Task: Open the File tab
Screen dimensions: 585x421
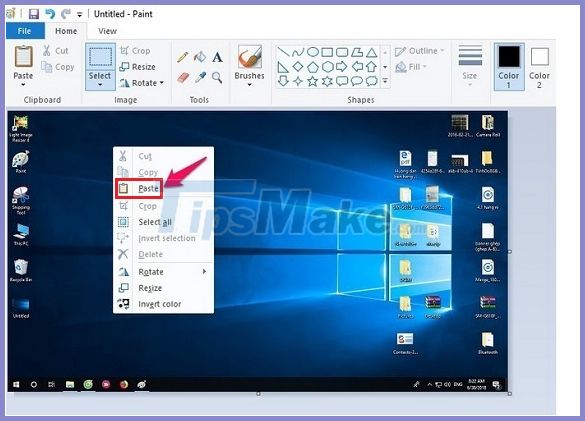Action: tap(25, 31)
